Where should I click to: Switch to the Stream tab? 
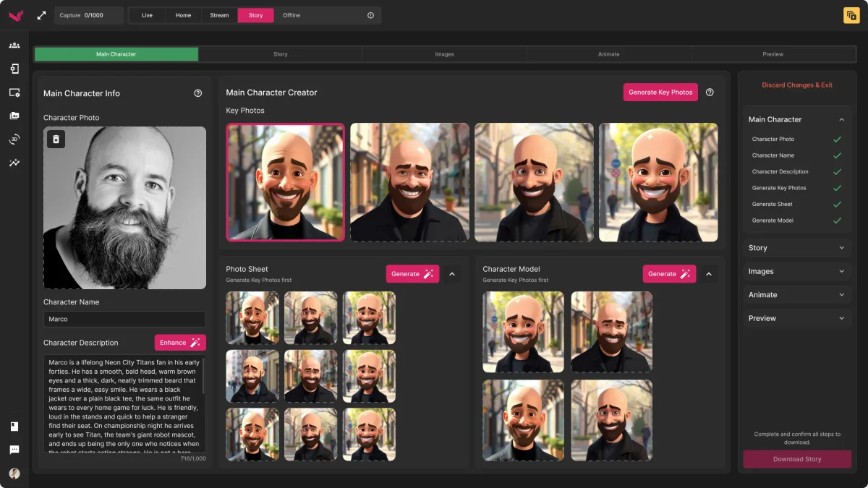219,15
